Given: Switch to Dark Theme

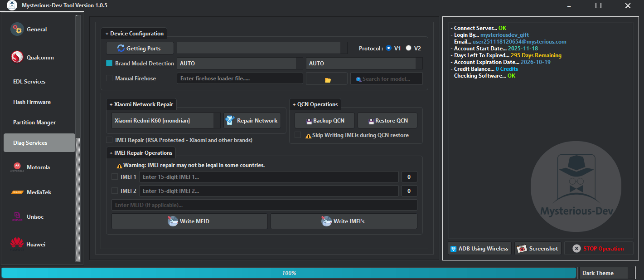Looking at the screenshot, I should click(x=603, y=273).
